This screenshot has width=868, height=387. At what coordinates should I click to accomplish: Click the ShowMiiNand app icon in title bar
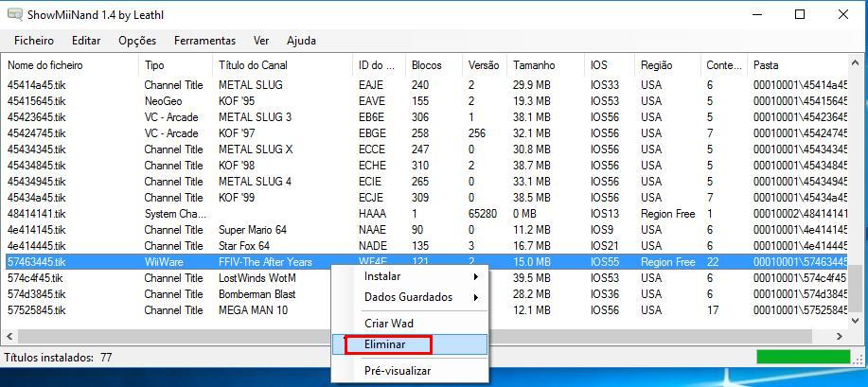click(x=14, y=14)
